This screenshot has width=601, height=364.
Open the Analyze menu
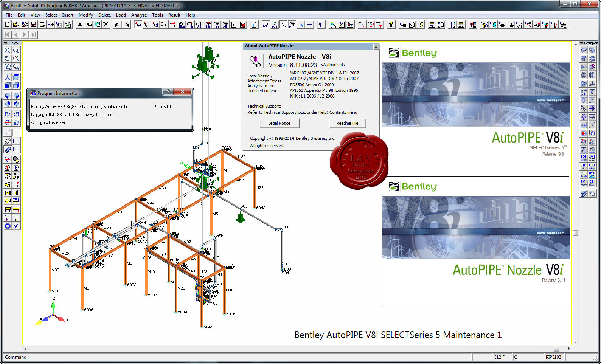coord(139,15)
